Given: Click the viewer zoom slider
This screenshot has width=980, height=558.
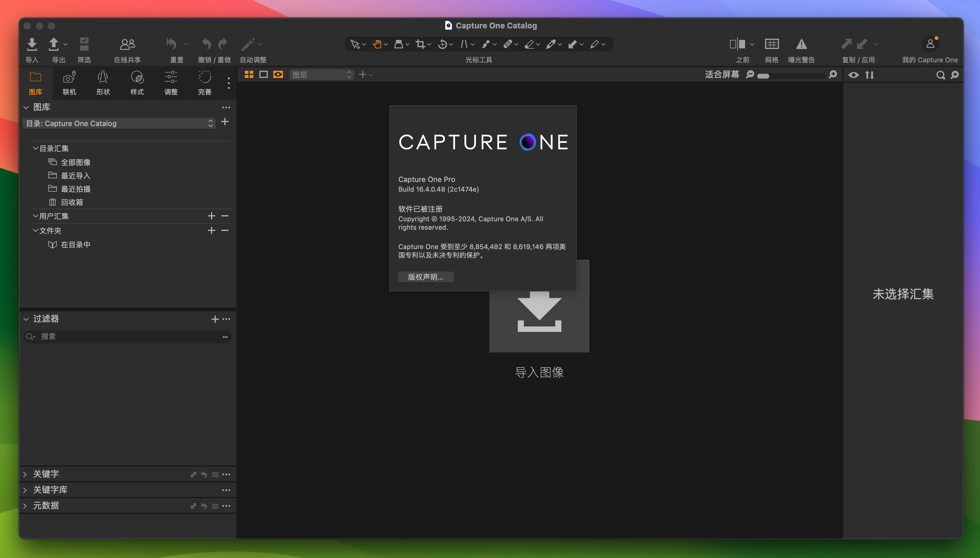Looking at the screenshot, I should pos(791,76).
